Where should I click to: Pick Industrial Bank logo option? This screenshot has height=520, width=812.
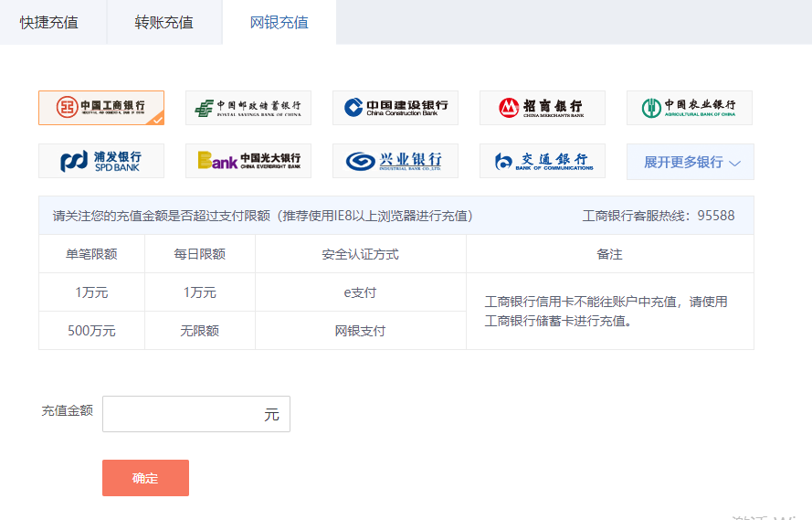pos(395,161)
